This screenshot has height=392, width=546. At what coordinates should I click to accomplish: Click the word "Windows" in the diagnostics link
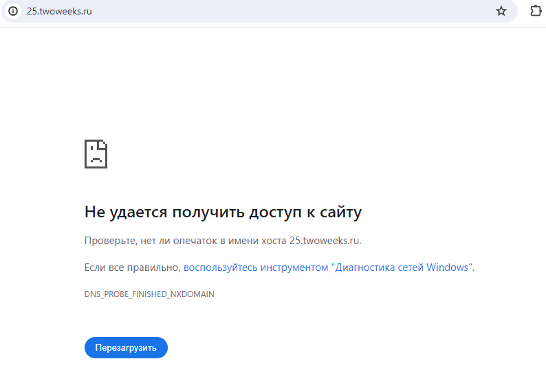click(448, 268)
